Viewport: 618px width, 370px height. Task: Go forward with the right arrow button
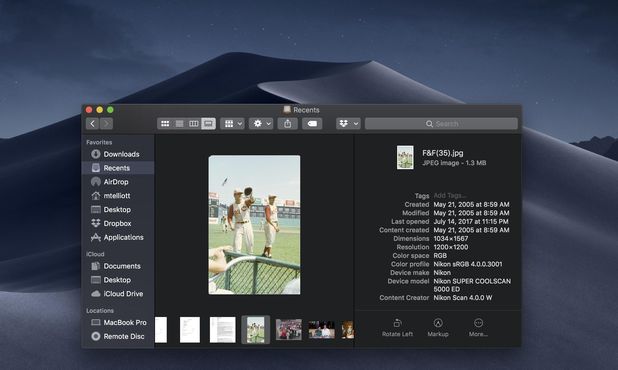point(106,124)
